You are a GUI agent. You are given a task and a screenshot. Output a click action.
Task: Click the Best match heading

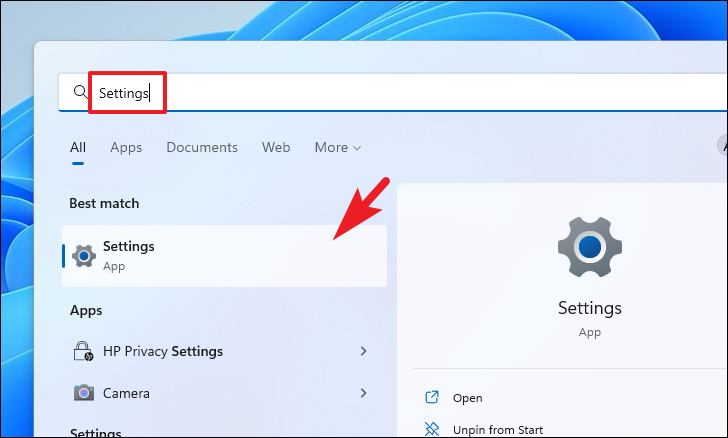[x=104, y=203]
